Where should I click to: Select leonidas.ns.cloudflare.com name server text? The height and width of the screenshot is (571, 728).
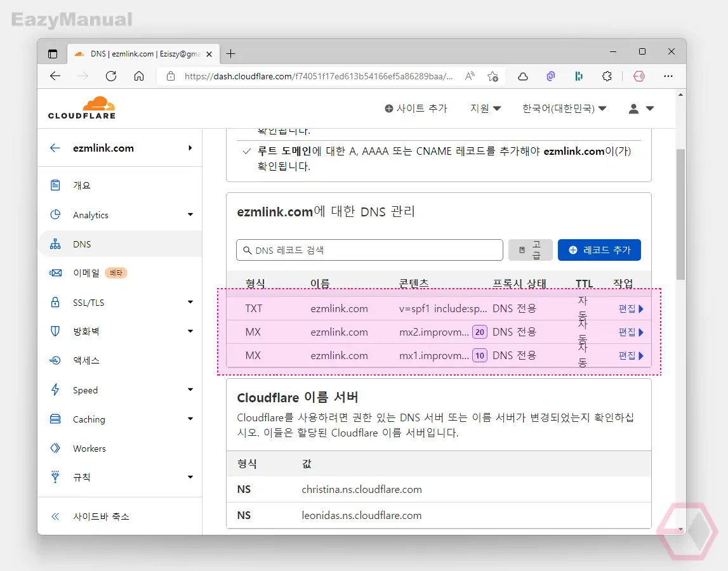click(x=362, y=516)
